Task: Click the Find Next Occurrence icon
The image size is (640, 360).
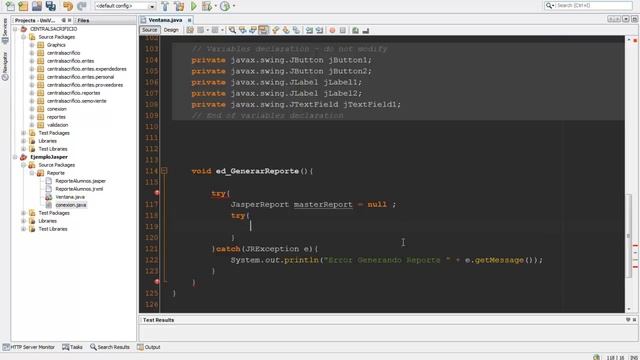Action: 253,30
